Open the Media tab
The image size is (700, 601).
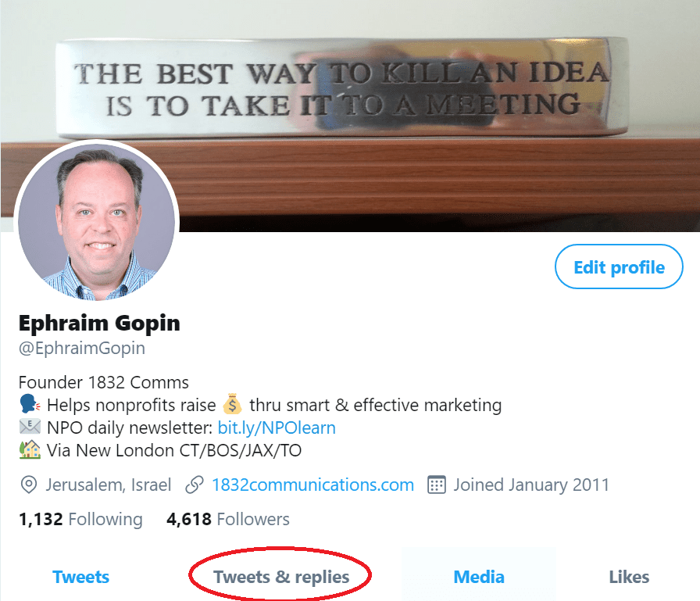[479, 577]
